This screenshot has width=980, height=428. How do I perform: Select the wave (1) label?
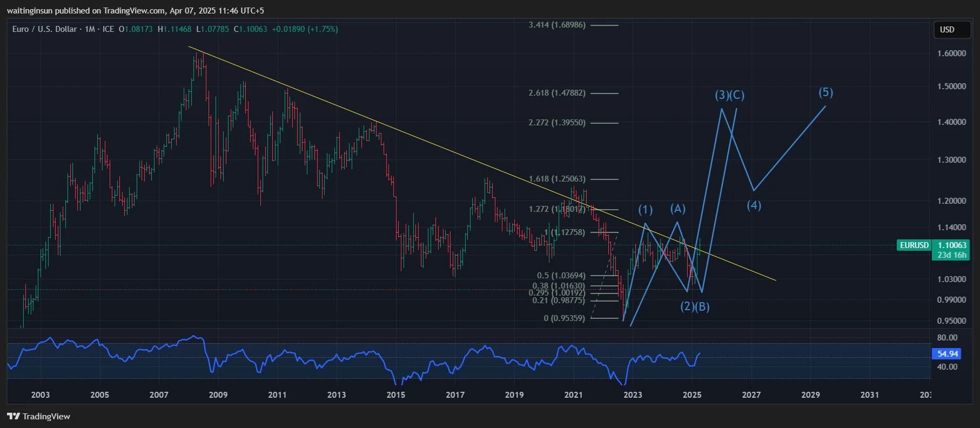646,210
